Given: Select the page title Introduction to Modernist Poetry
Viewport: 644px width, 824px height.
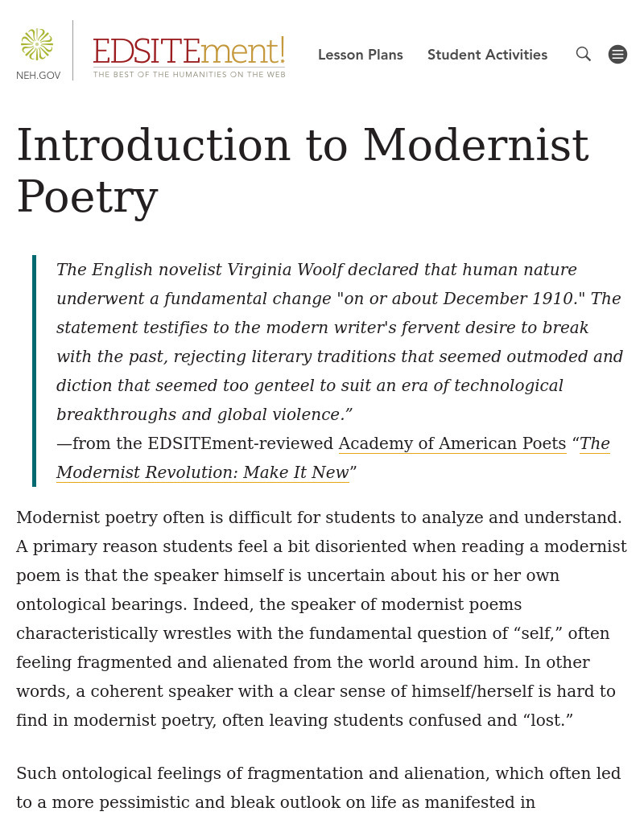Looking at the screenshot, I should click(303, 170).
